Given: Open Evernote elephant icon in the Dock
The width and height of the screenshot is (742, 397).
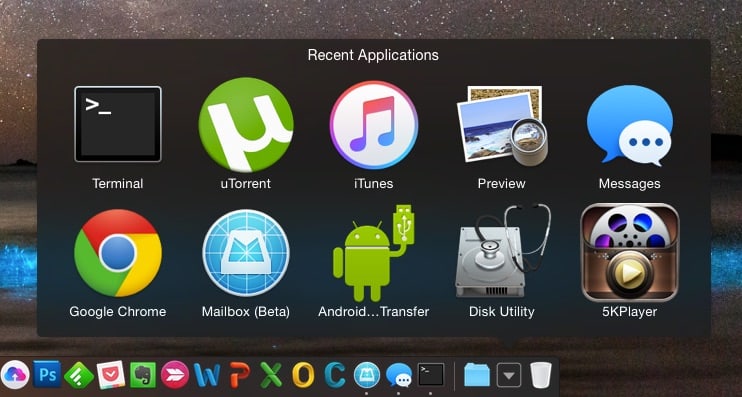Looking at the screenshot, I should 143,375.
